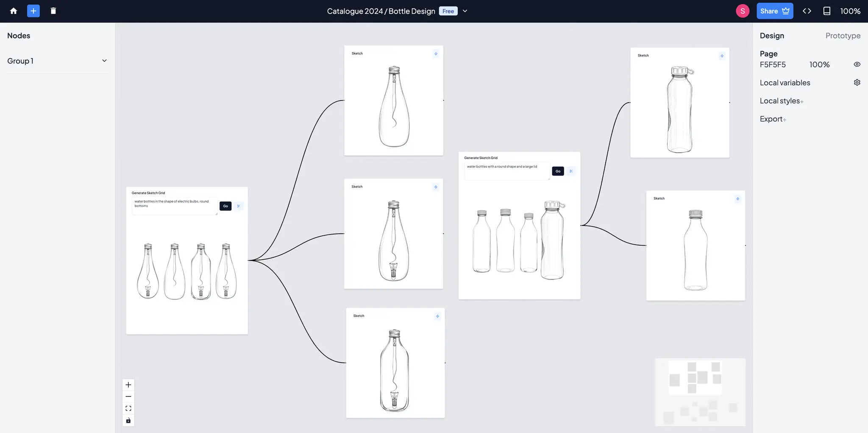Screen dimensions: 868x433
Task: Go to the home icon
Action: [14, 11]
